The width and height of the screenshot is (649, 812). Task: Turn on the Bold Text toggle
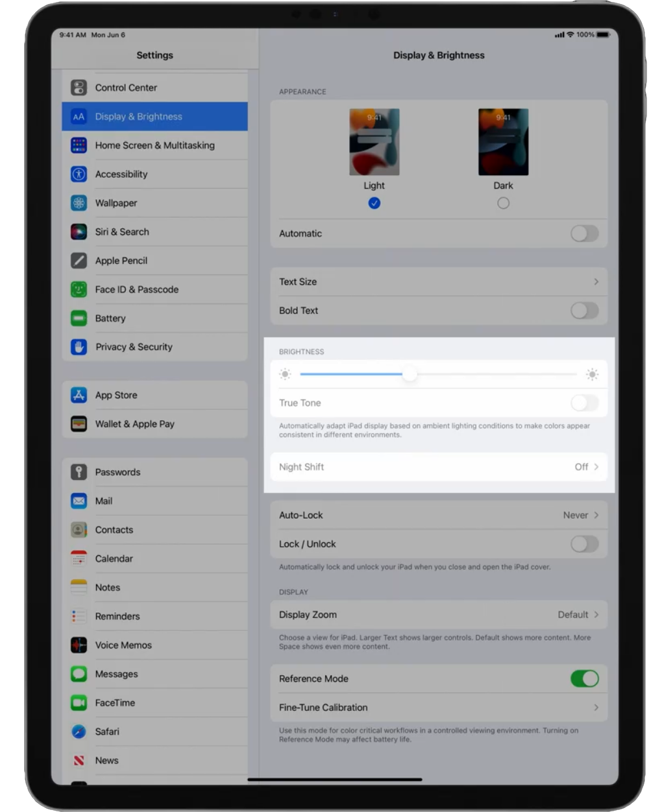[584, 311]
